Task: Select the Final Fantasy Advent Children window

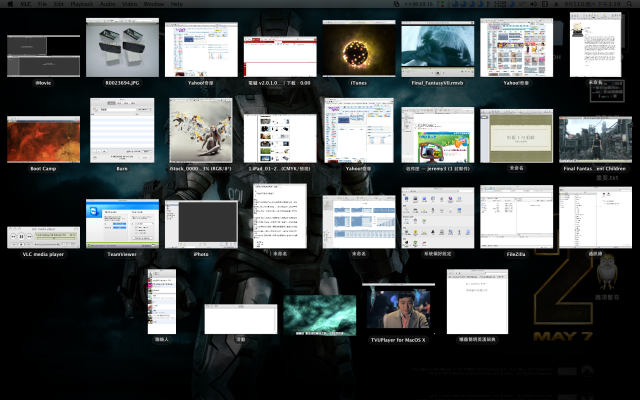Action: point(596,139)
